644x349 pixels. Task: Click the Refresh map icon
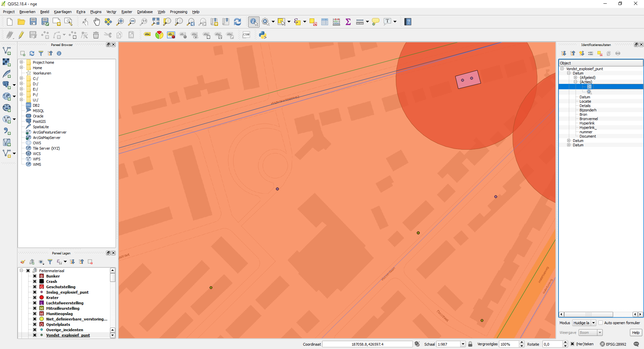click(x=237, y=22)
